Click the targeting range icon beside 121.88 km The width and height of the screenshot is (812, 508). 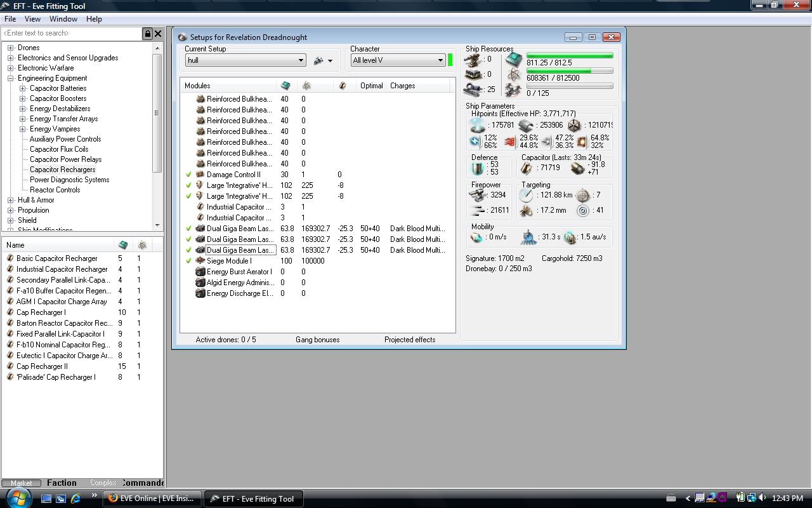coord(526,195)
